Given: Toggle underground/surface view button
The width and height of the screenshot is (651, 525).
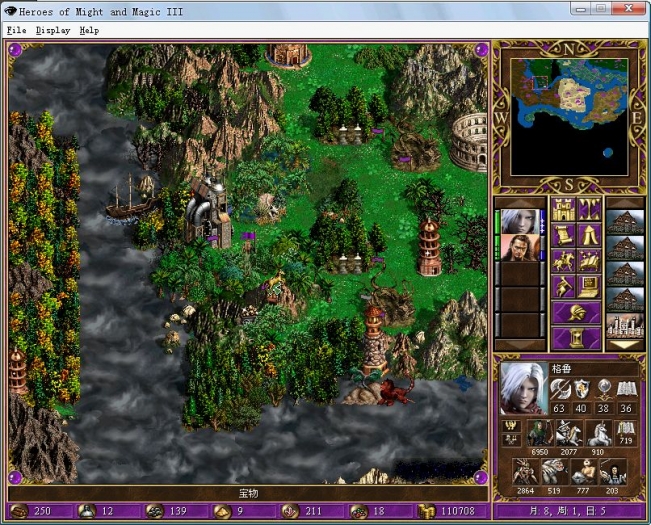Looking at the screenshot, I should 589,210.
